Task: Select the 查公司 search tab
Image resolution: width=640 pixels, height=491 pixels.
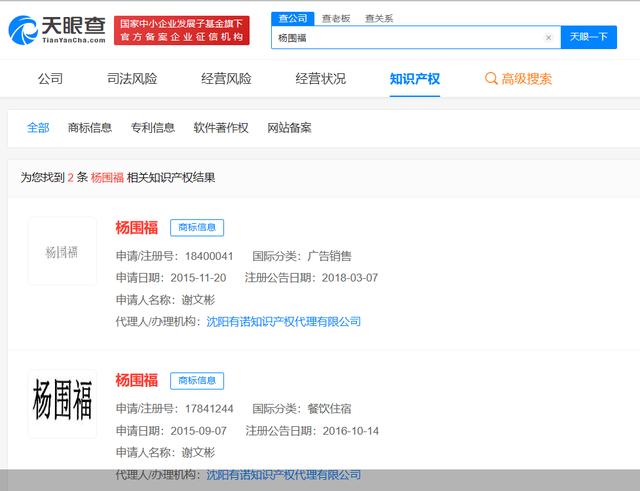Action: 293,18
